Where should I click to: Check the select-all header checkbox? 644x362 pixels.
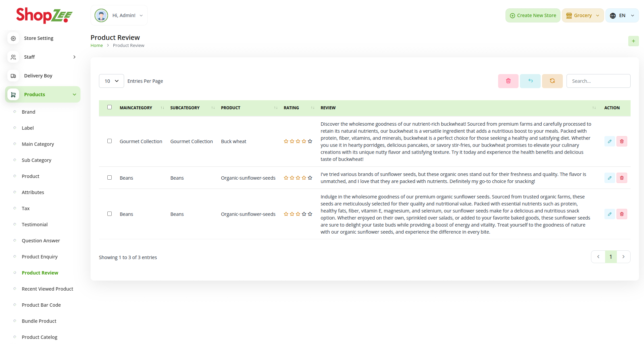pyautogui.click(x=109, y=107)
